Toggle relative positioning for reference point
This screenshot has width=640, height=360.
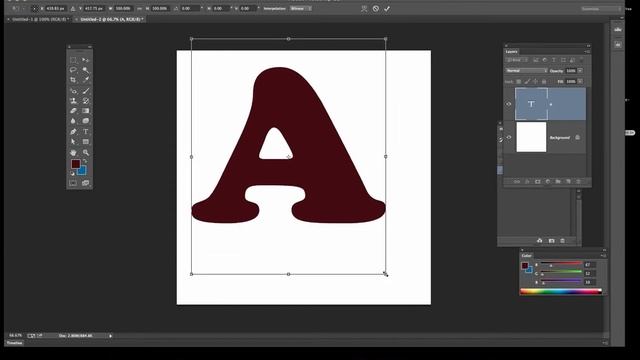coord(73,9)
